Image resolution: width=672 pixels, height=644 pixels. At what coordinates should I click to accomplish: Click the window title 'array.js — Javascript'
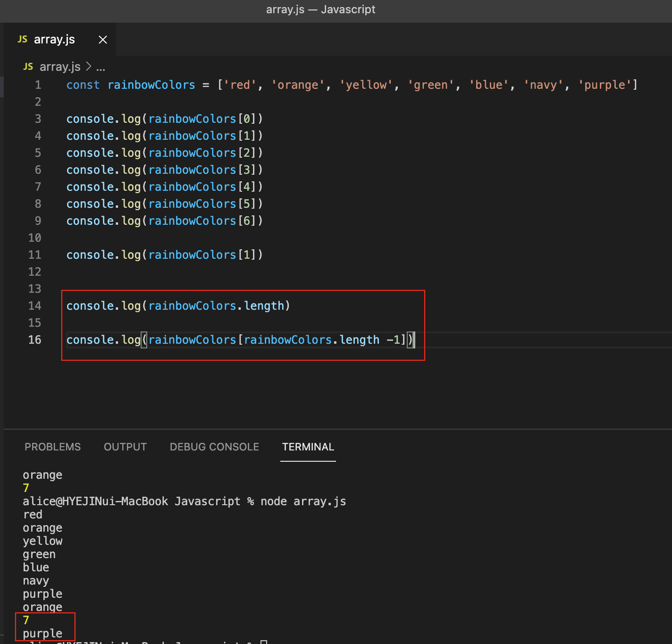(x=321, y=9)
